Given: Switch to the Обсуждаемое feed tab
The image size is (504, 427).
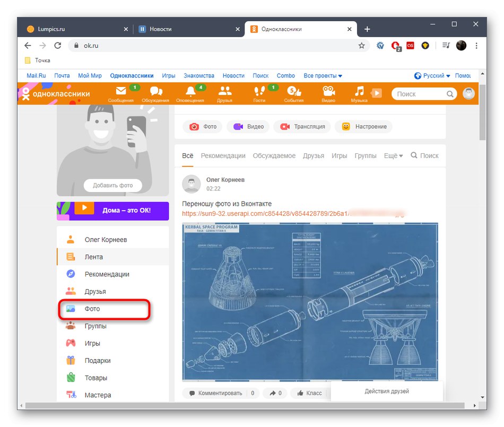Looking at the screenshot, I should click(274, 155).
